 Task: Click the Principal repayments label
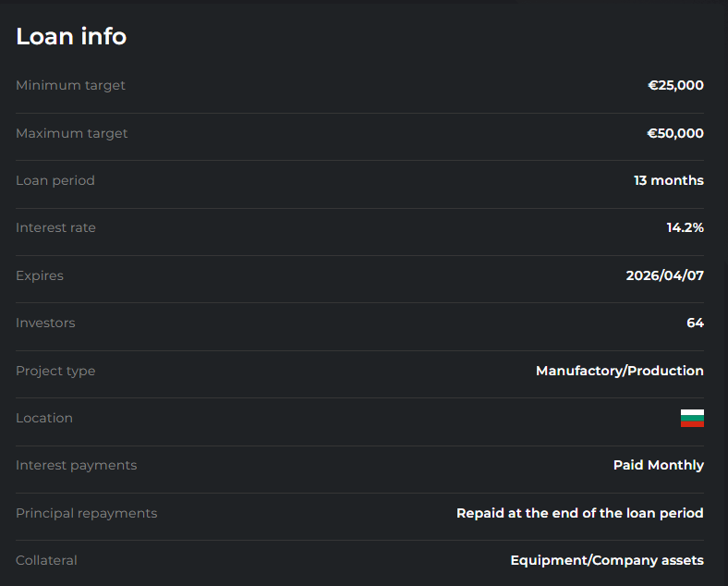(86, 513)
